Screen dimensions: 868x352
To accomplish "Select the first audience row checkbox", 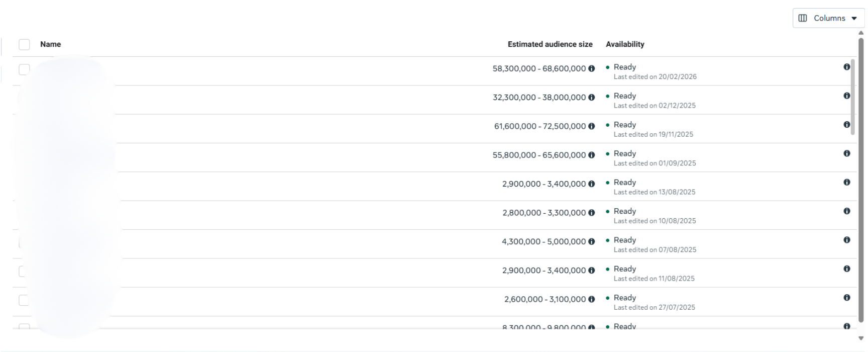I will [24, 69].
